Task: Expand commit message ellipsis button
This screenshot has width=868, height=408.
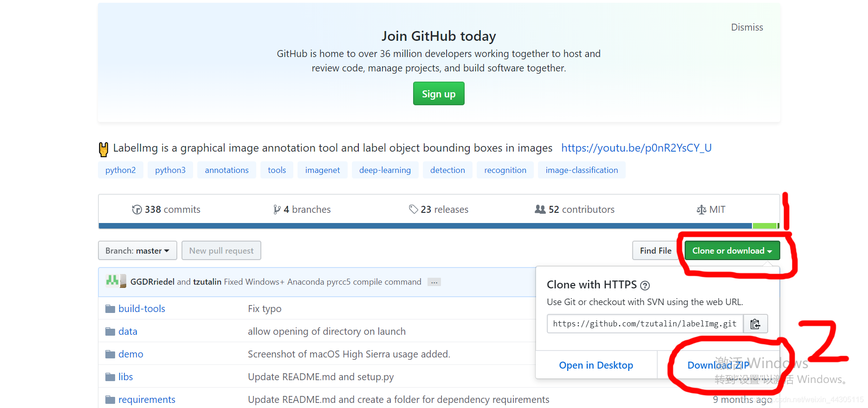Action: (434, 282)
